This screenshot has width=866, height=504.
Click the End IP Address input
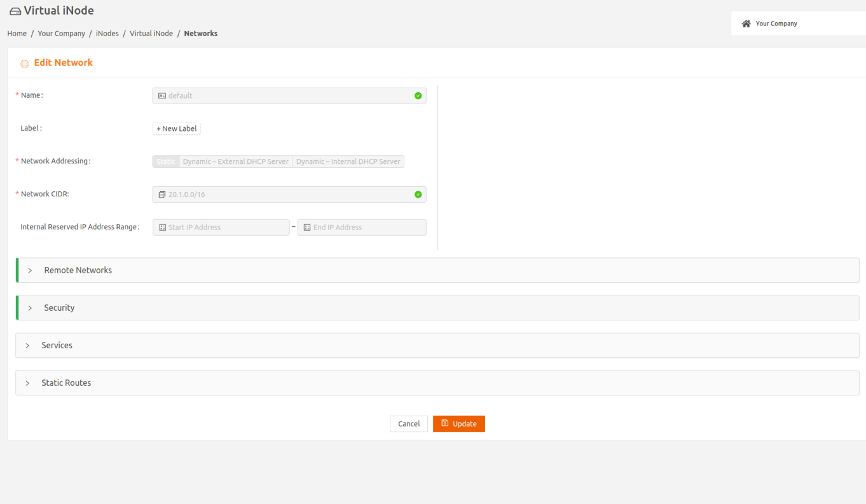tap(362, 228)
